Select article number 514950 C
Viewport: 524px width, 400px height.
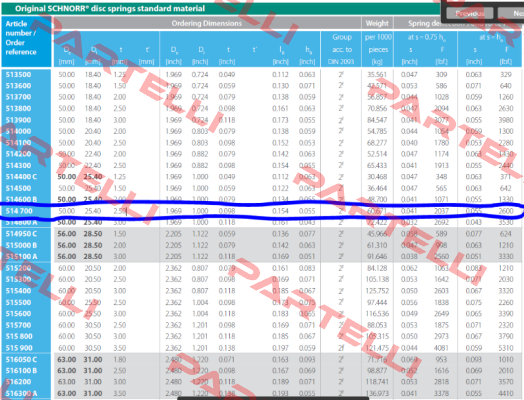click(21, 234)
